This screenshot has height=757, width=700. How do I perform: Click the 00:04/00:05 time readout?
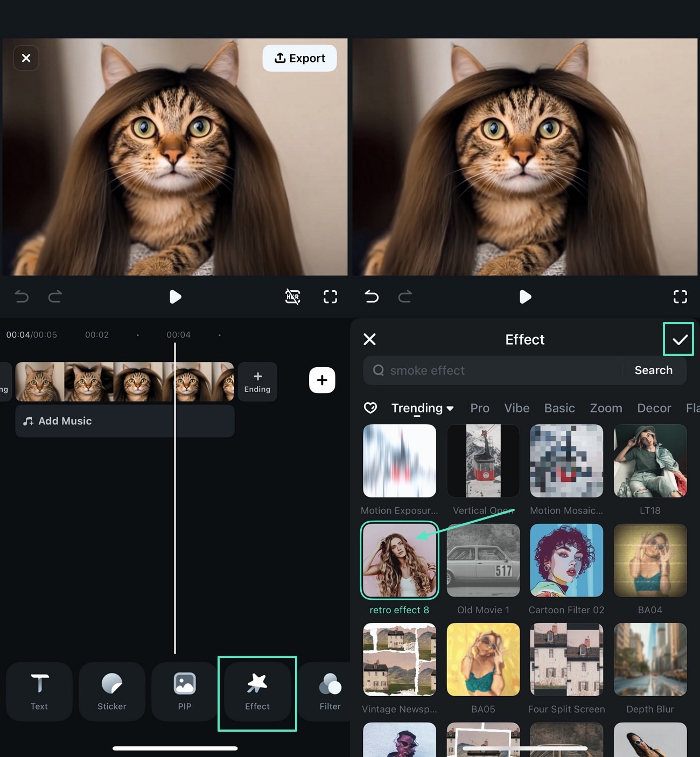coord(31,335)
